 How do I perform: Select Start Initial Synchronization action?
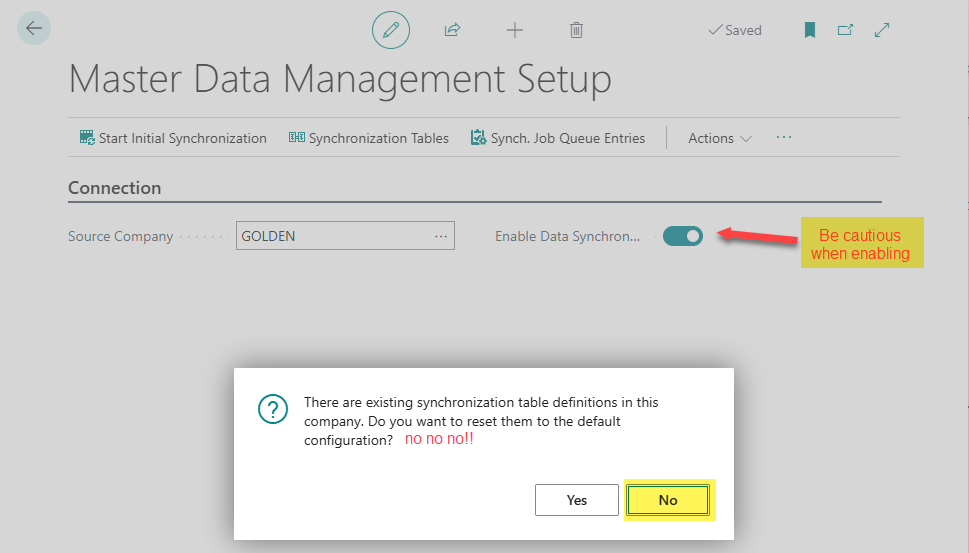pos(173,138)
